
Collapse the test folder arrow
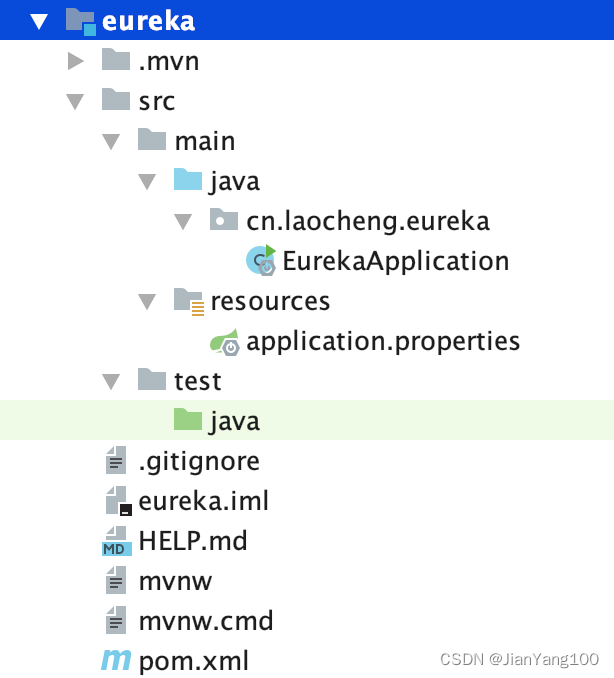pos(111,381)
